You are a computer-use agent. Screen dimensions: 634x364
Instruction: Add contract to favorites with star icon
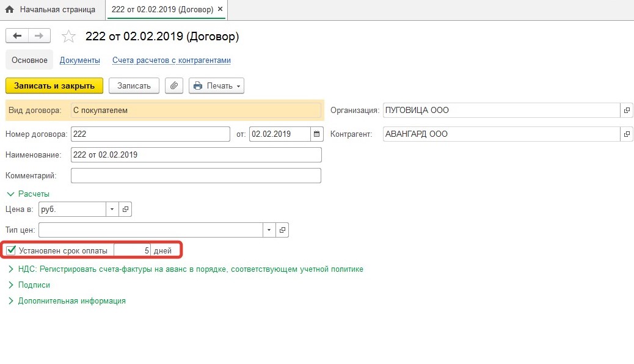pos(69,37)
